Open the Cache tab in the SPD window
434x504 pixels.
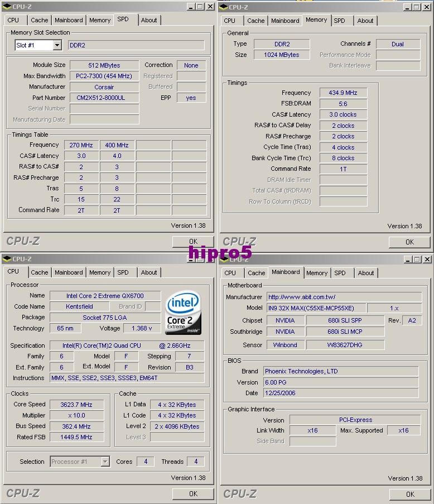pos(40,20)
